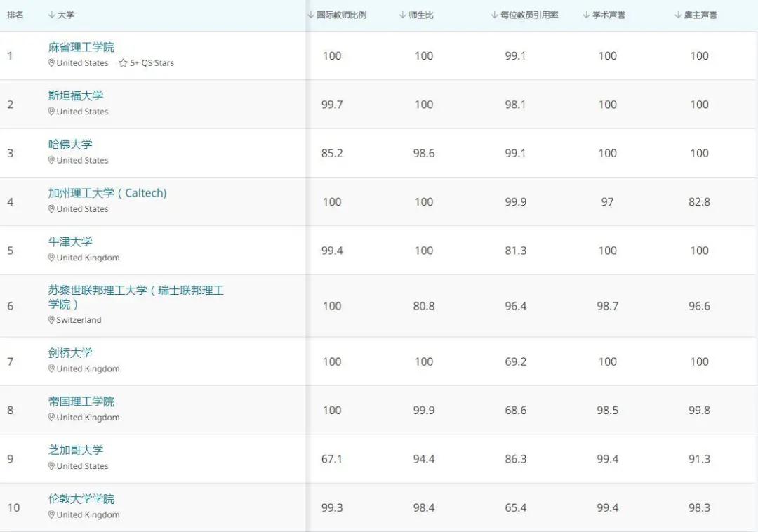The height and width of the screenshot is (532, 758).
Task: Open the 麻省理工学院 university link
Action: point(81,47)
